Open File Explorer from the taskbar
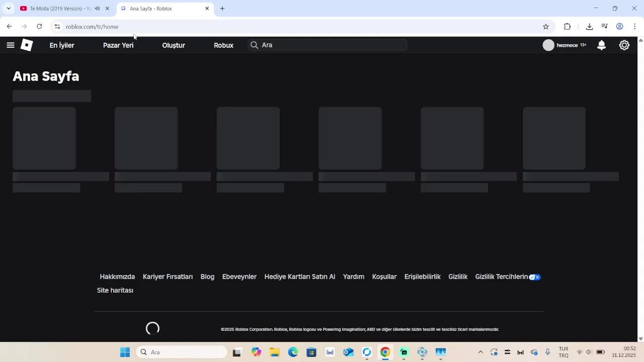Screen dimensions: 644x362 click(275, 352)
